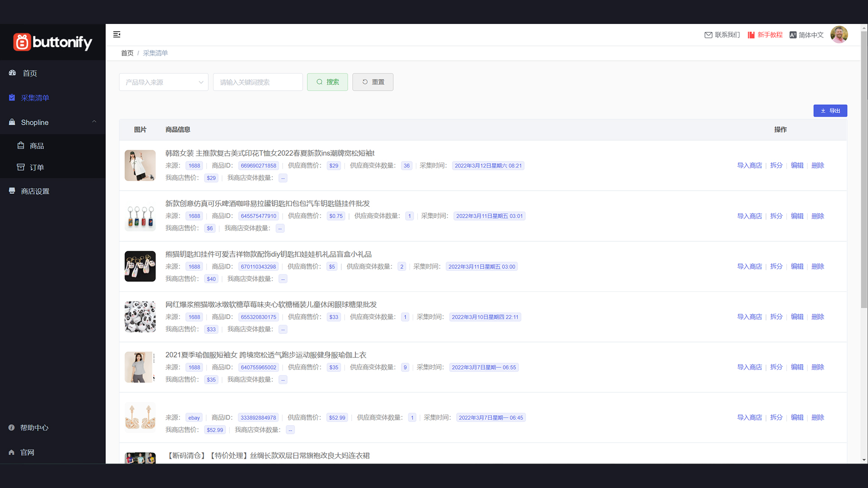The image size is (868, 488).
Task: Select 采集清单 in the sidebar menu
Action: pyautogui.click(x=35, y=98)
